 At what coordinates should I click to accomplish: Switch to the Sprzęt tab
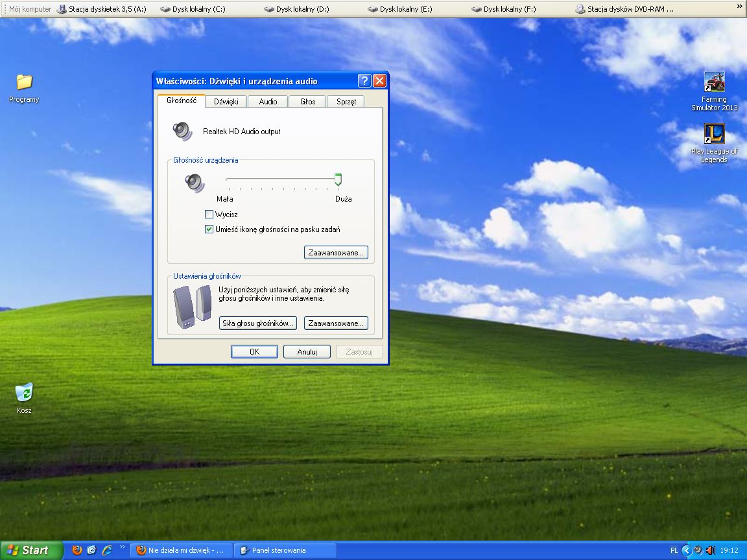pos(346,101)
